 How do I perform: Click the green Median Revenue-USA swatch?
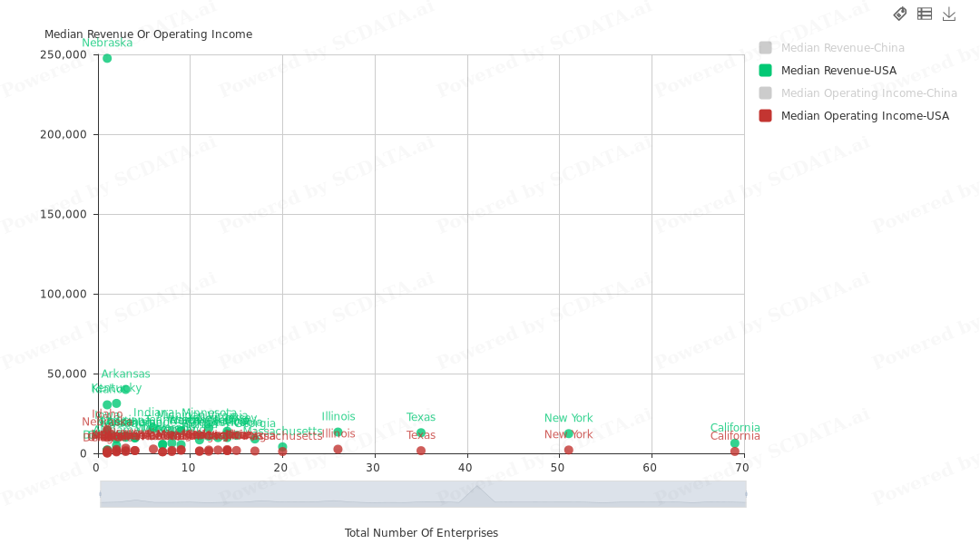click(x=766, y=71)
